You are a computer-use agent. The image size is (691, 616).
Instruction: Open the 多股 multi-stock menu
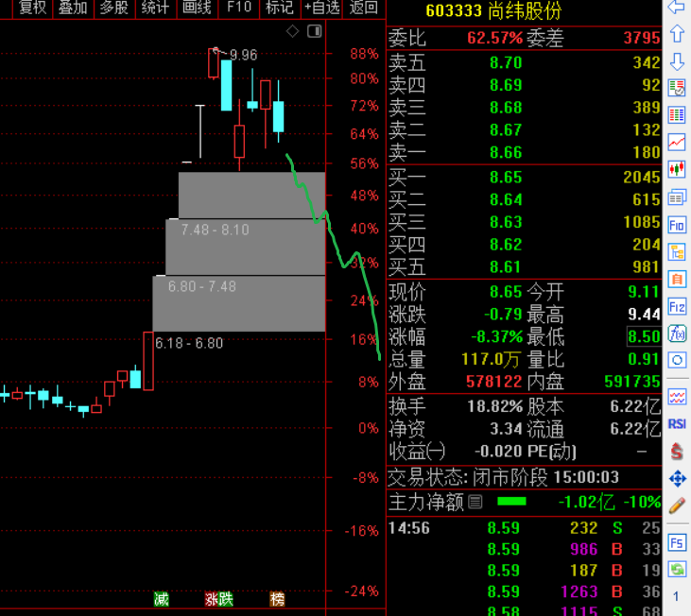114,8
